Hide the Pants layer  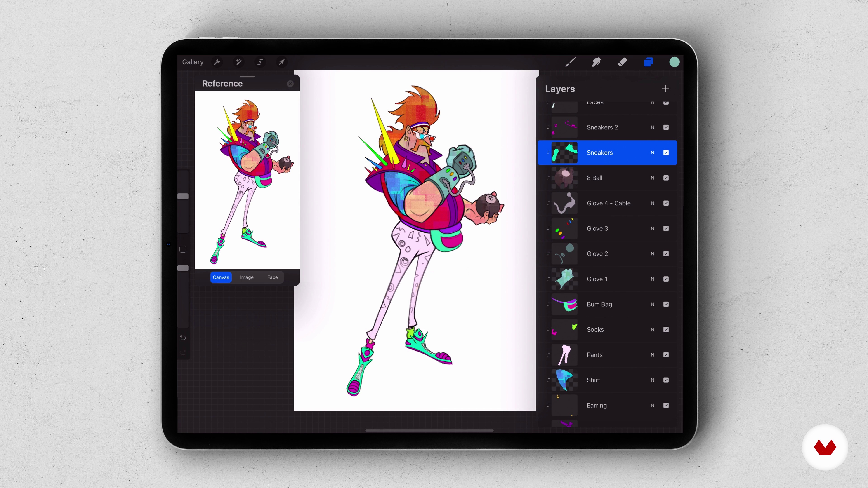tap(666, 355)
